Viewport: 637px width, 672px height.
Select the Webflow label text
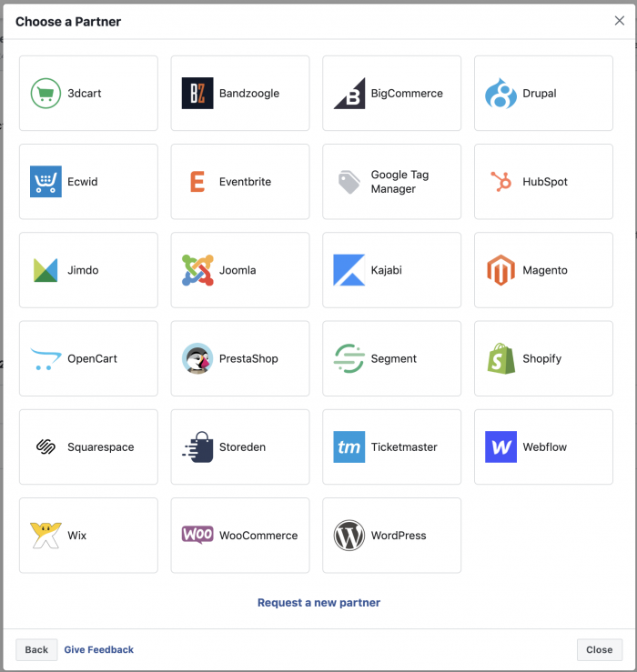coord(545,447)
